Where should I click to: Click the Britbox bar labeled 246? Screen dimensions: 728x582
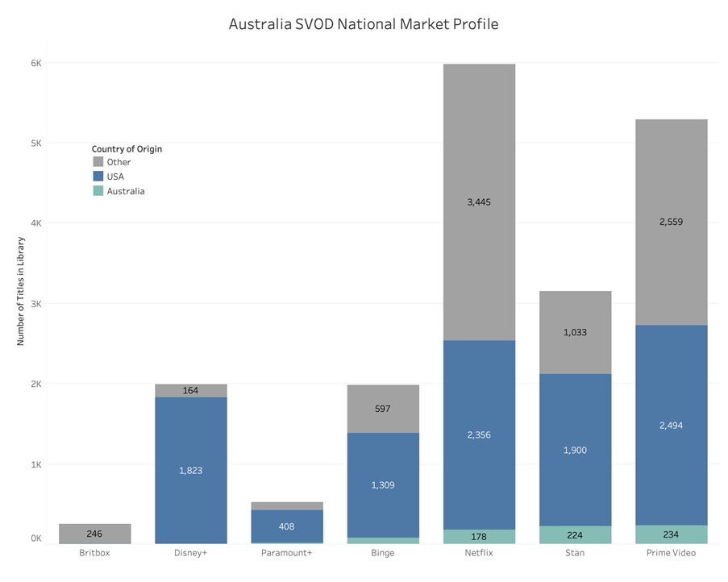[94, 534]
